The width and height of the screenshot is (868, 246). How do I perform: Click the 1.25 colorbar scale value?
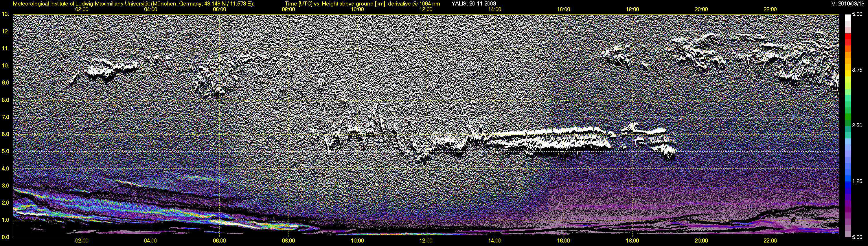pos(857,181)
